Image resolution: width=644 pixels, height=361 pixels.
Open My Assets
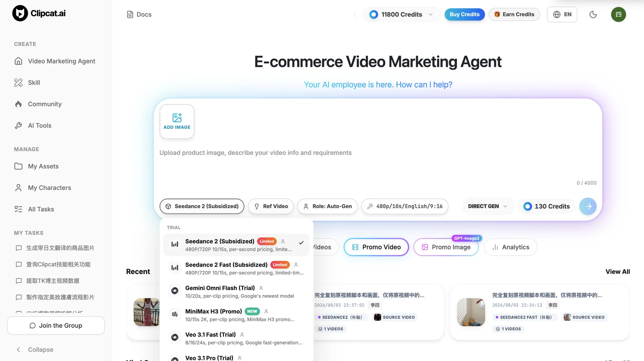(x=56, y=166)
